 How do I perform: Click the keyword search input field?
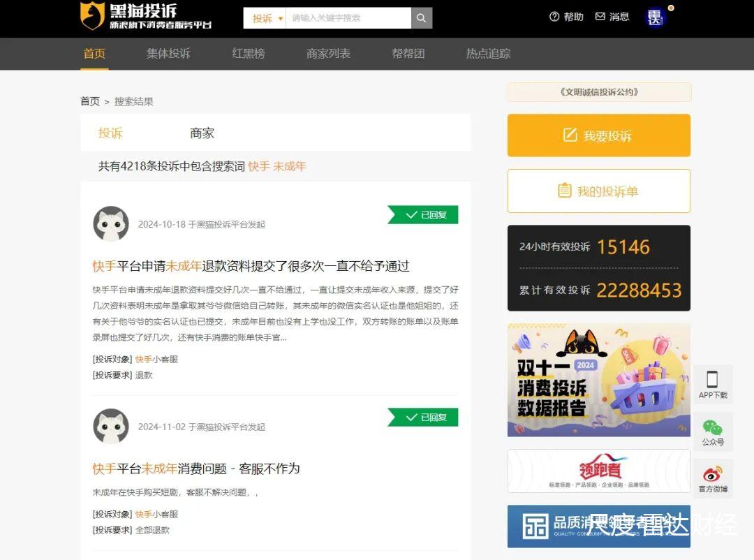click(x=348, y=18)
